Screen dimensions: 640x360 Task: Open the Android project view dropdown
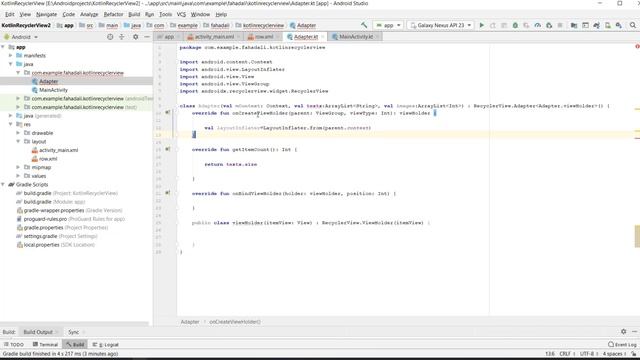tap(21, 37)
